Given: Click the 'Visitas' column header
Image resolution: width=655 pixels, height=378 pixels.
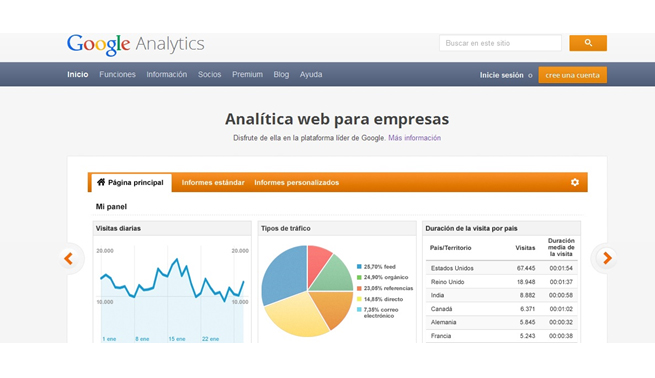Looking at the screenshot, I should (525, 248).
